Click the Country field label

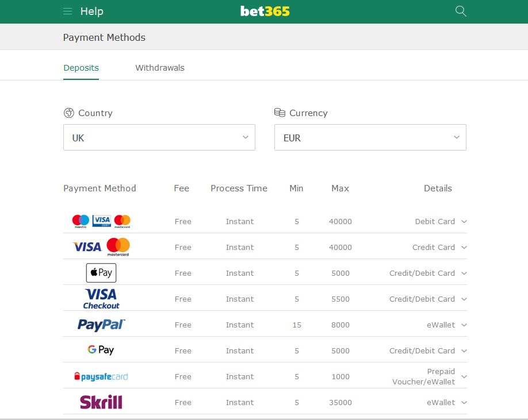(x=95, y=113)
